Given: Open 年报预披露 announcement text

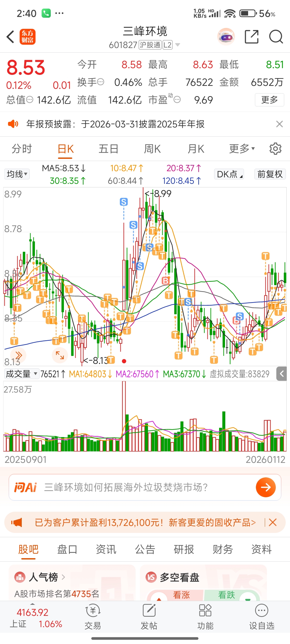Looking at the screenshot, I should click(115, 124).
